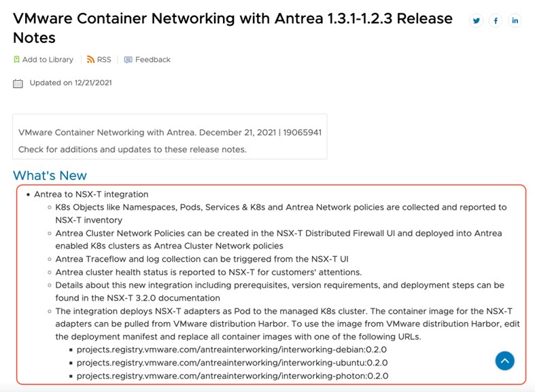535x392 pixels.
Task: Click the What's New section heading
Action: click(50, 175)
